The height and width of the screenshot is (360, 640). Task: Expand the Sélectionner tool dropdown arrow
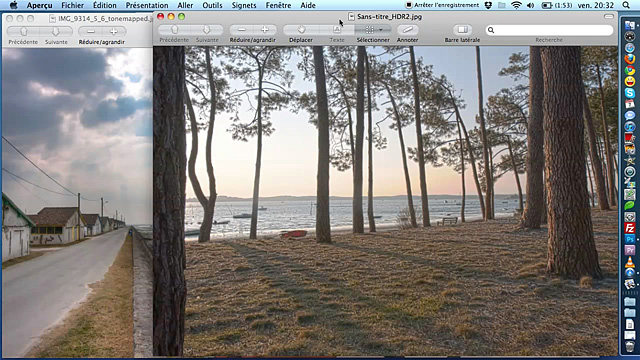381,30
